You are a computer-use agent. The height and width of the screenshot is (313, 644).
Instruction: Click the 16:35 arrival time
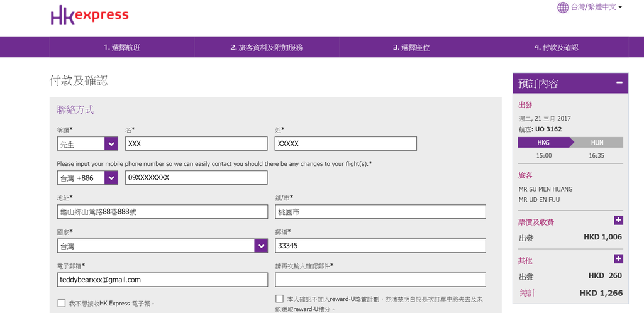(596, 155)
